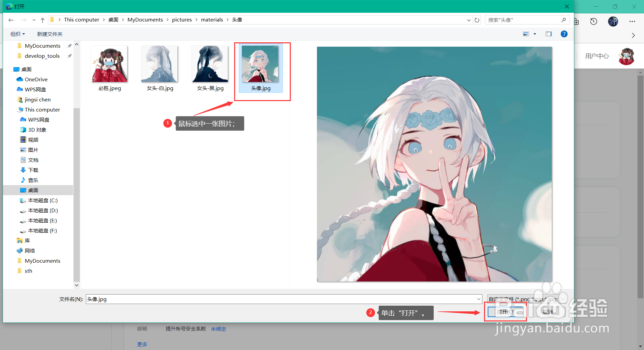Viewport: 644px width, 350px height.
Task: Open top-level WPS网盘 entry
Action: [35, 89]
